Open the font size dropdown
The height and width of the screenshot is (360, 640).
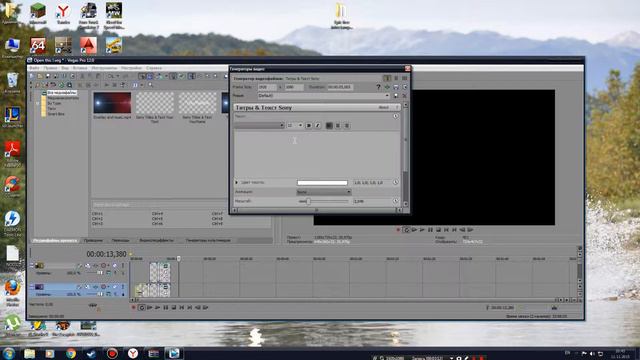coord(295,125)
